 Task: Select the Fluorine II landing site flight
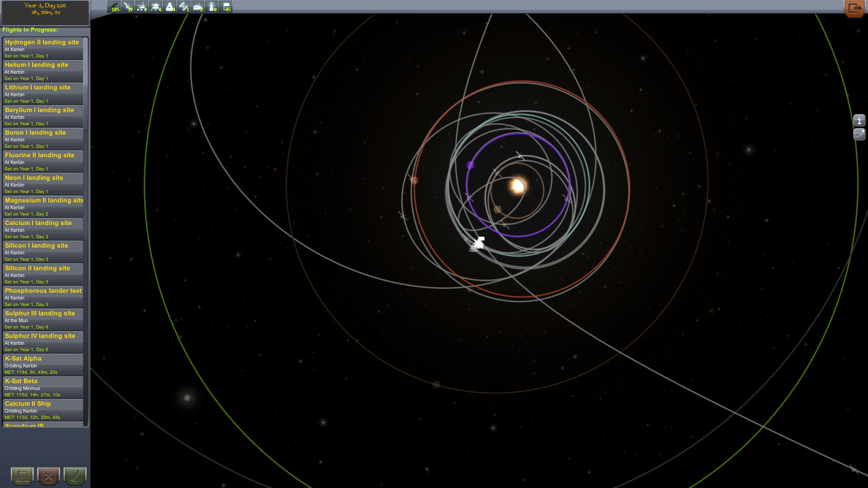(x=43, y=162)
